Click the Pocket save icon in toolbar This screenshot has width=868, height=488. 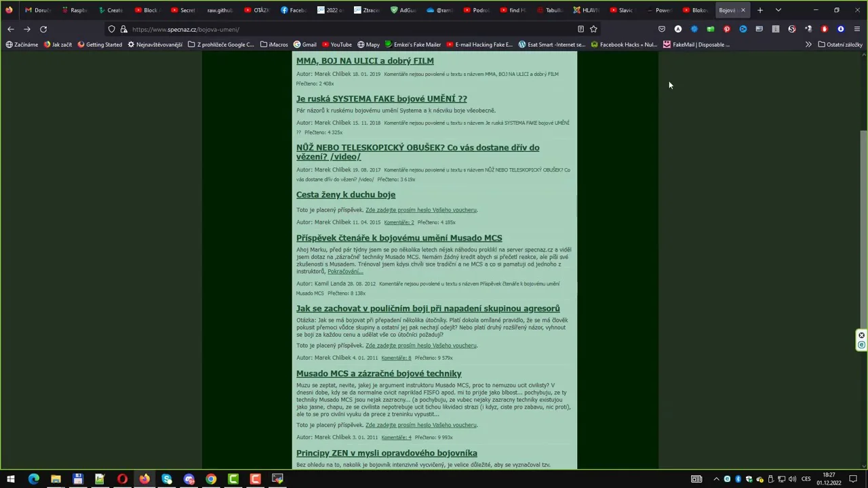(x=662, y=29)
